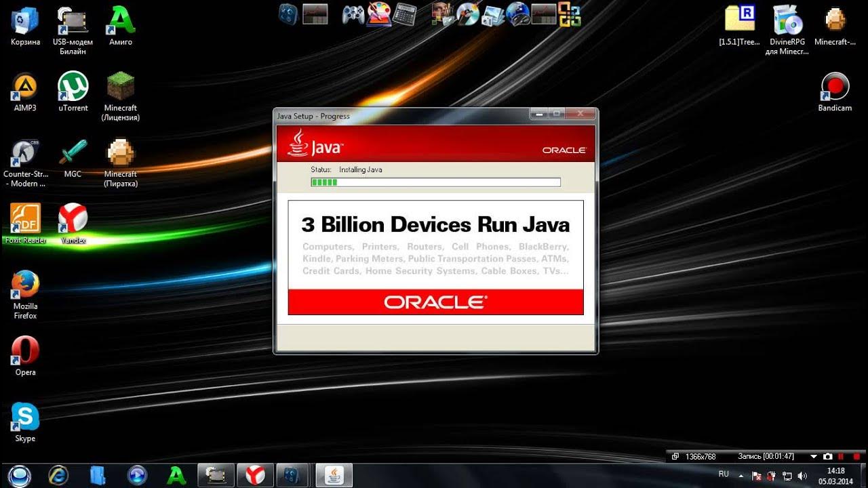This screenshot has height=488, width=868.
Task: Click the dark blue gadget icon at the dock's left end
Action: (288, 14)
